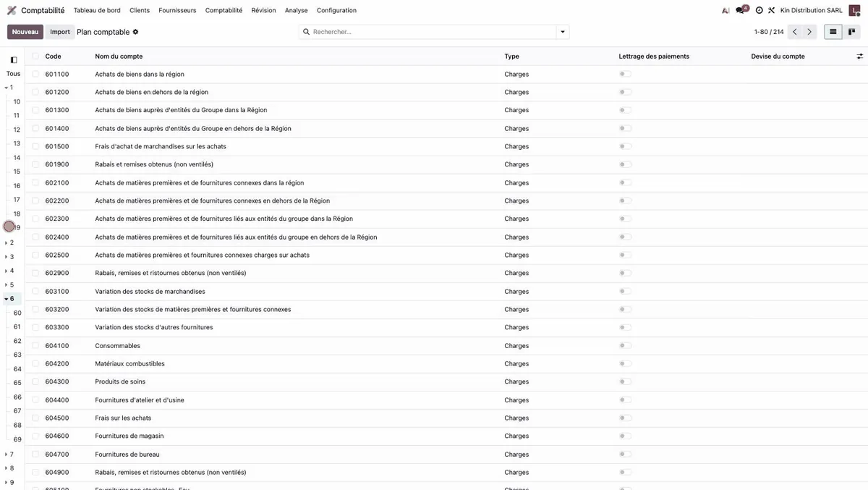Expand account group 3 in tree

[7, 257]
